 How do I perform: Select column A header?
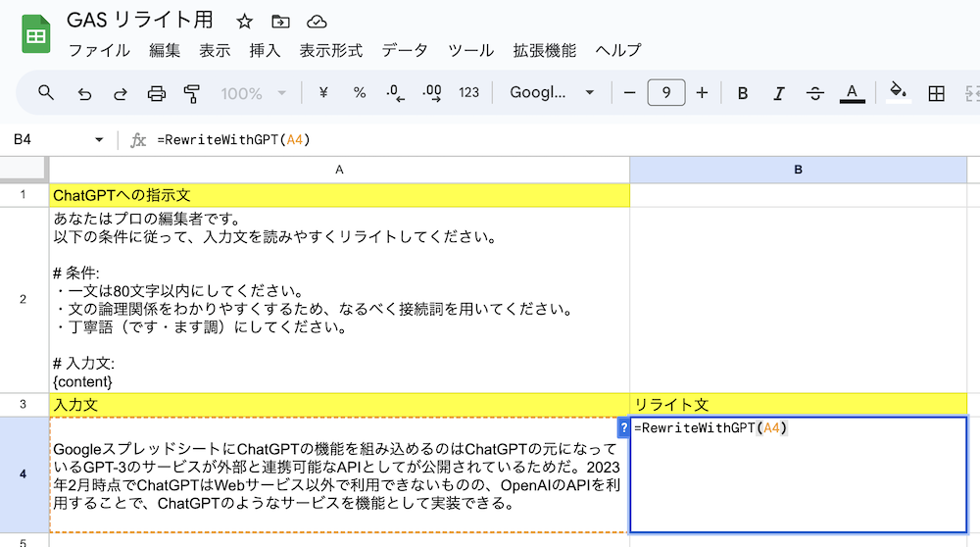tap(339, 170)
